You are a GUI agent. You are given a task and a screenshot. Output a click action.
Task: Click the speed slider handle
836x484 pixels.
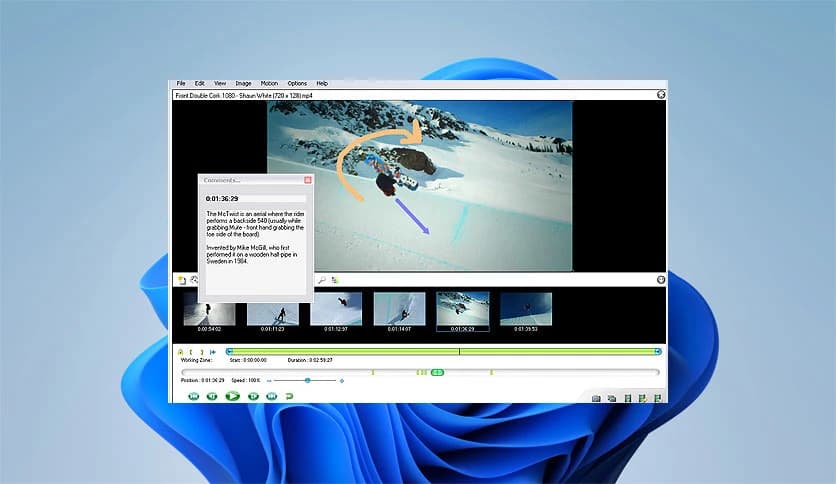(308, 381)
